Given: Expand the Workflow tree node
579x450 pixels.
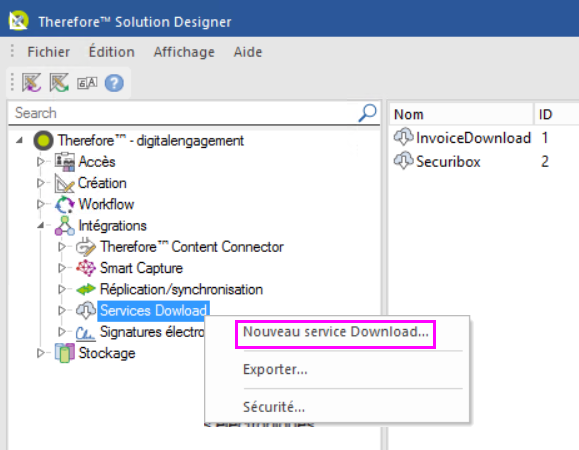Looking at the screenshot, I should click(x=41, y=204).
